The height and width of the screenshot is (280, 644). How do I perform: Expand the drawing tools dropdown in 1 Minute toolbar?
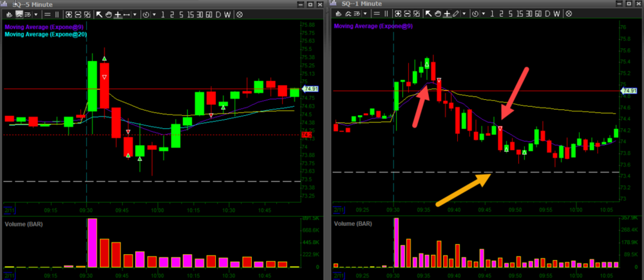coord(464,14)
